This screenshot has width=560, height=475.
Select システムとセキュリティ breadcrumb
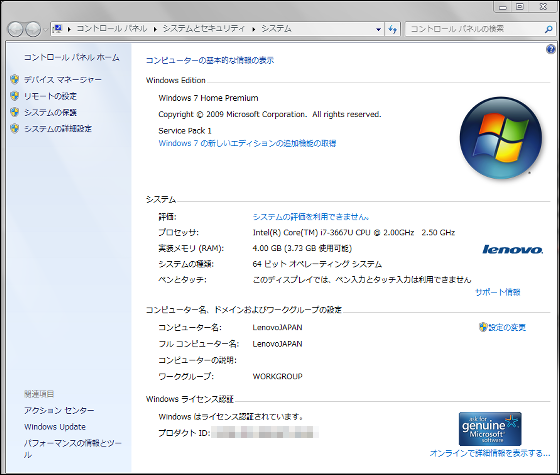pyautogui.click(x=204, y=29)
